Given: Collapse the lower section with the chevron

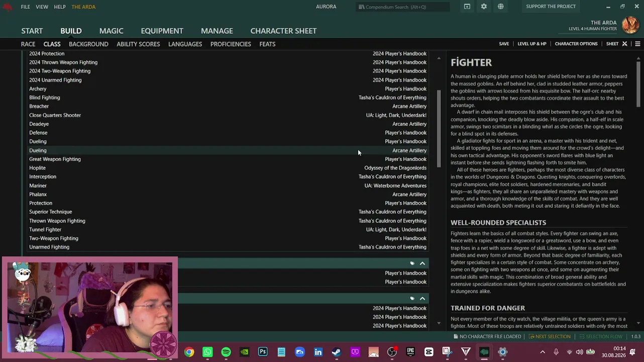Looking at the screenshot, I should pos(422,299).
